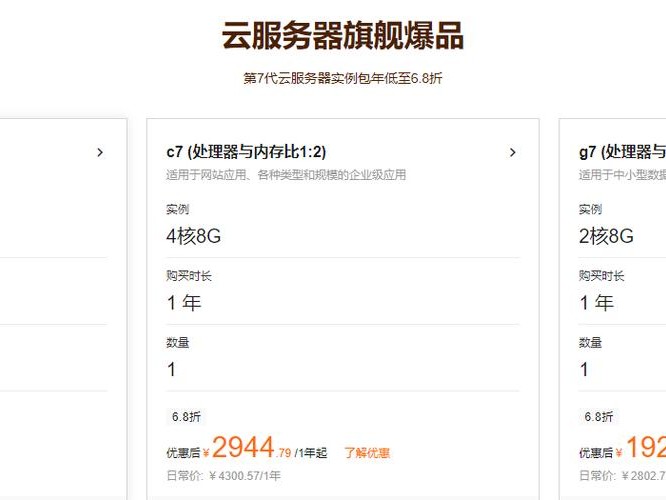This screenshot has height=500, width=666.
Task: Click the 购买时长 label in g7 card
Action: [x=601, y=276]
